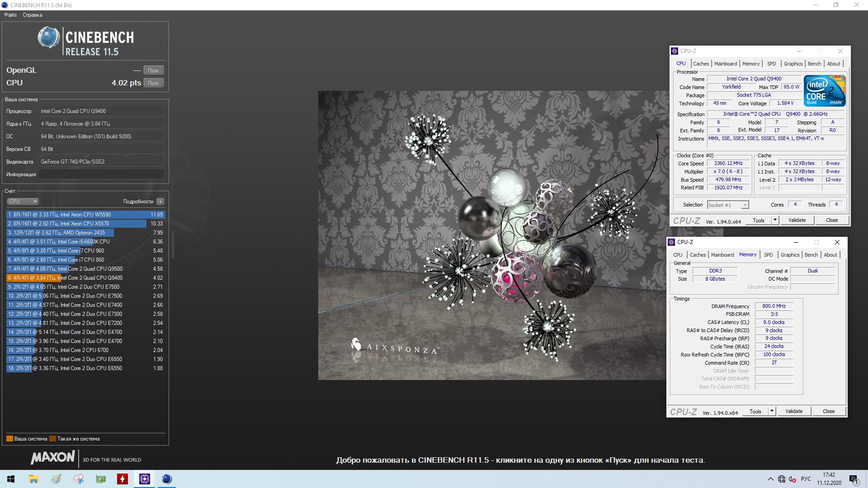Select AMD Opteron 2435 ranking row
Viewport: 868px width, 488px height.
click(x=85, y=233)
